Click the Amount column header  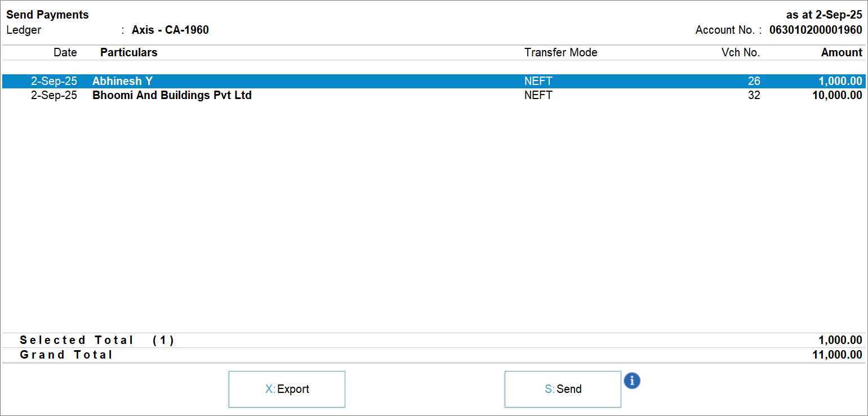(x=841, y=52)
